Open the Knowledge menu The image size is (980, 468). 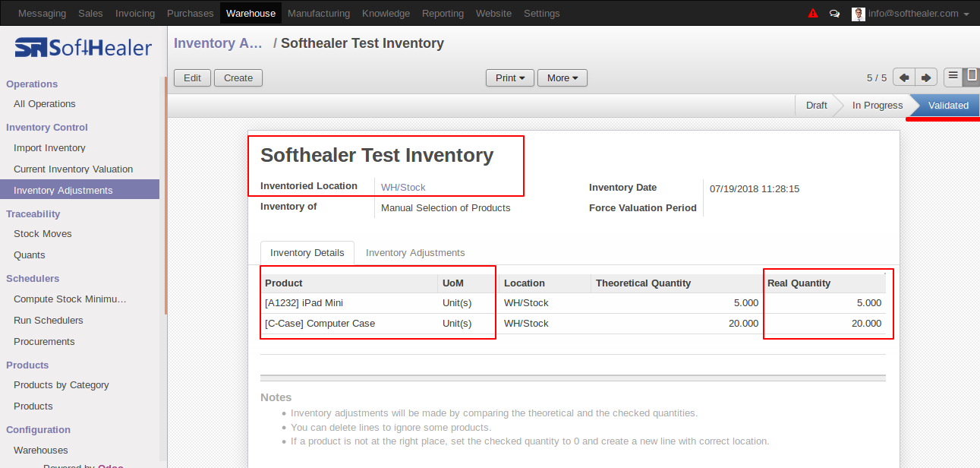[x=386, y=13]
